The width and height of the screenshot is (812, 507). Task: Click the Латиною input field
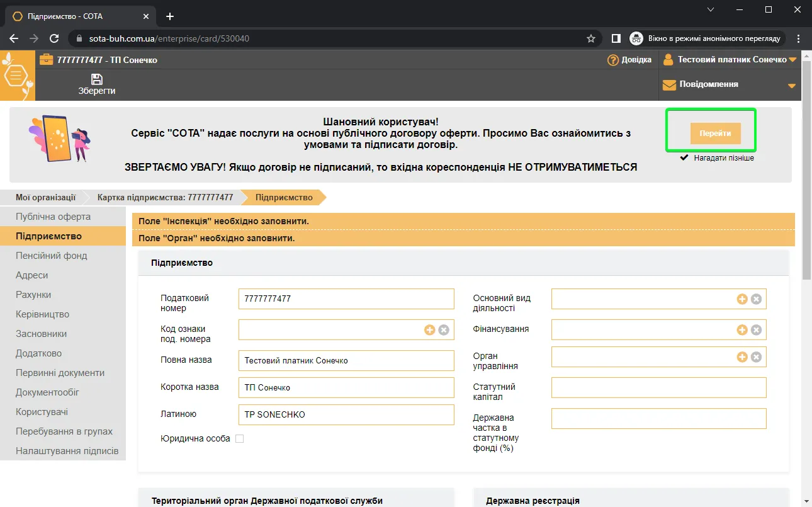click(346, 415)
